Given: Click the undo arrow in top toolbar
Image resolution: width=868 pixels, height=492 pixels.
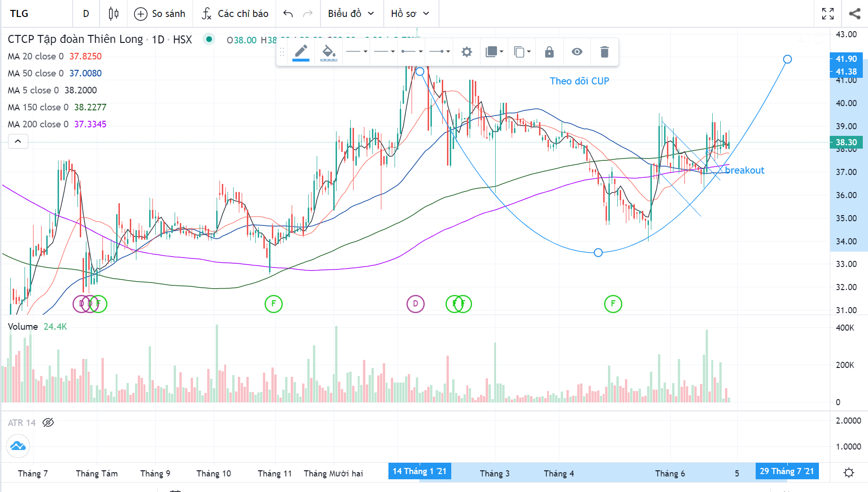Looking at the screenshot, I should tap(288, 14).
